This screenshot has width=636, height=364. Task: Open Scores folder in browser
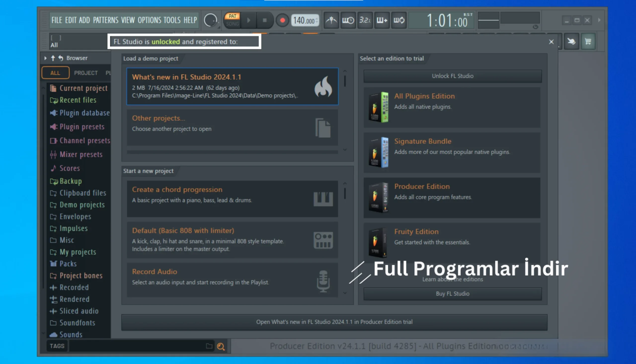65,168
